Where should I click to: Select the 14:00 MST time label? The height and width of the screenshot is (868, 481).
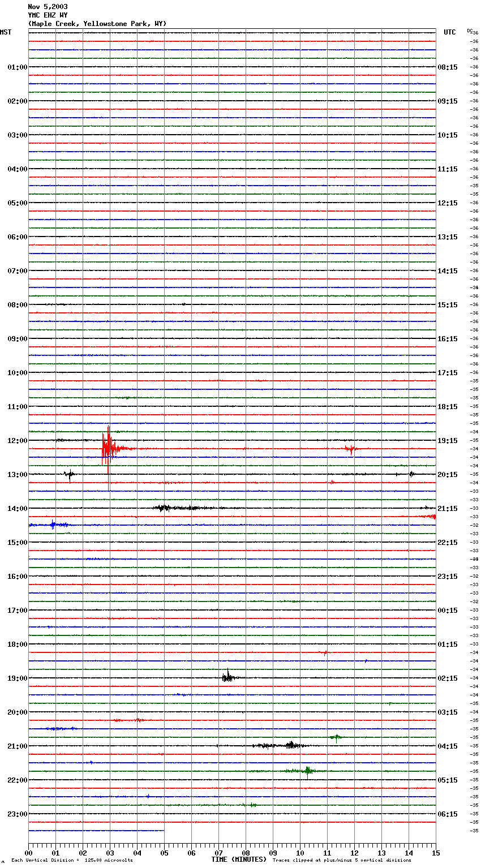coord(18,509)
